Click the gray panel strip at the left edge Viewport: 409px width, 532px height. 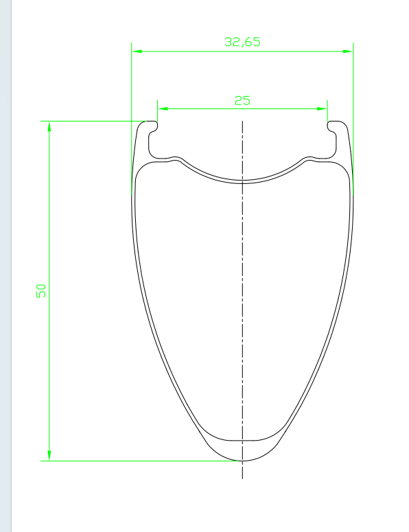[x=5, y=266]
